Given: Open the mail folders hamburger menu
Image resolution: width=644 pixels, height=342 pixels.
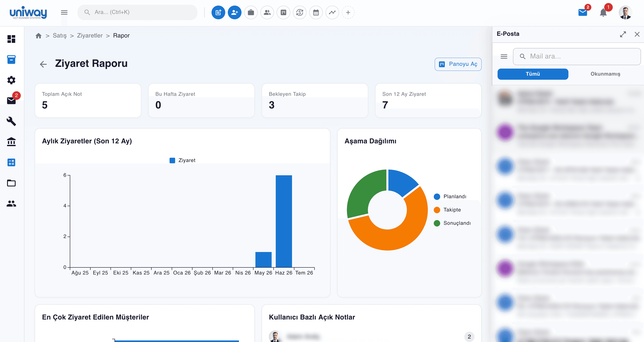Looking at the screenshot, I should [504, 57].
